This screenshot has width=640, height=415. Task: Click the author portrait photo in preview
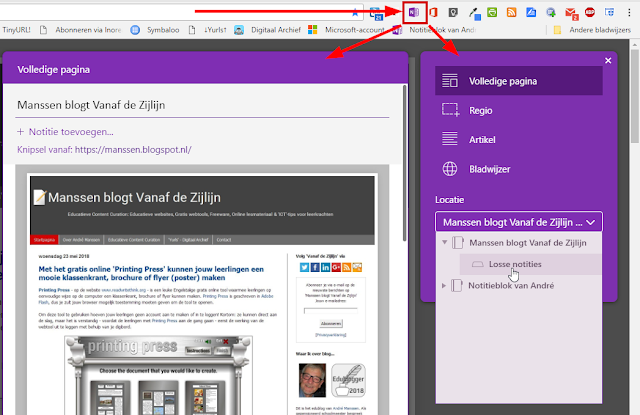pyautogui.click(x=312, y=380)
